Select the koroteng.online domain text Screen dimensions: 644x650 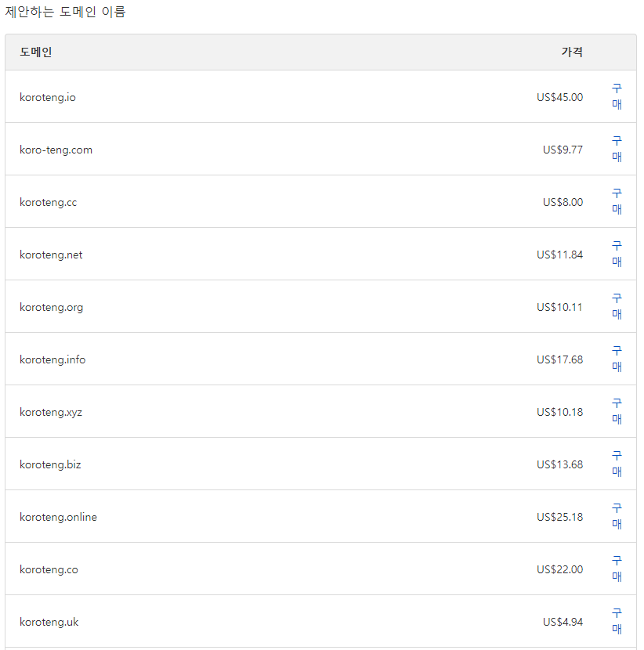point(59,517)
